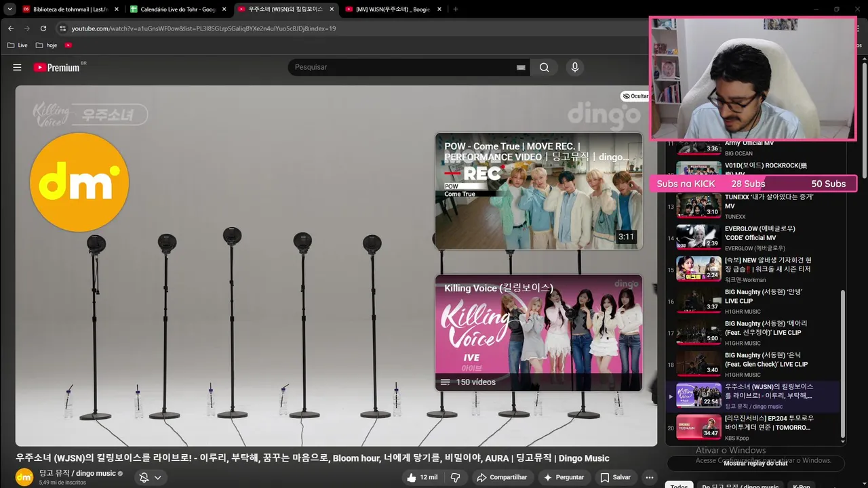868x488 pixels.
Task: Switch to Calendário Live do Tohr tab
Action: 178,9
